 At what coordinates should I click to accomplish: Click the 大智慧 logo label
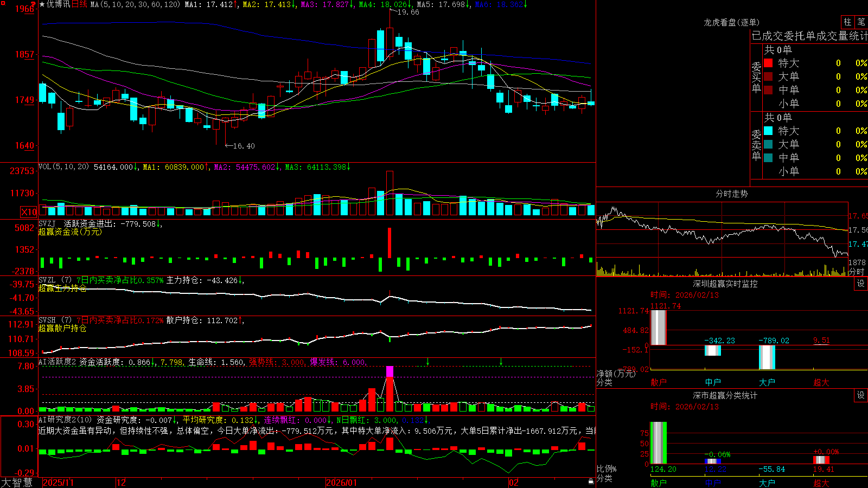[x=17, y=483]
